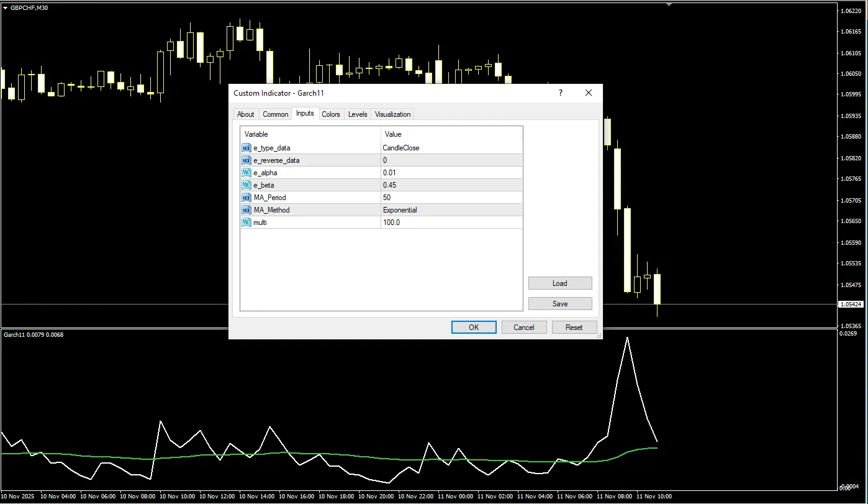Open the GBPCHF,M30 chart arrow menu
Image resolution: width=868 pixels, height=504 pixels.
6,7
